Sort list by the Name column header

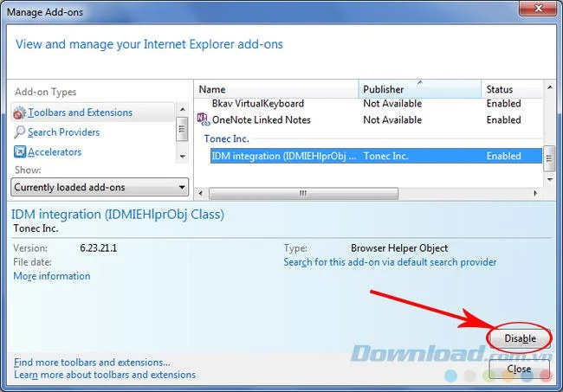point(276,89)
